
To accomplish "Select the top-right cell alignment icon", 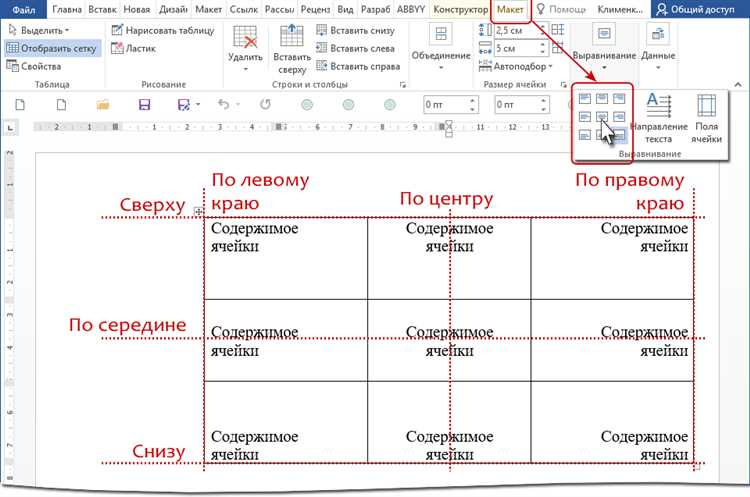I will [619, 99].
